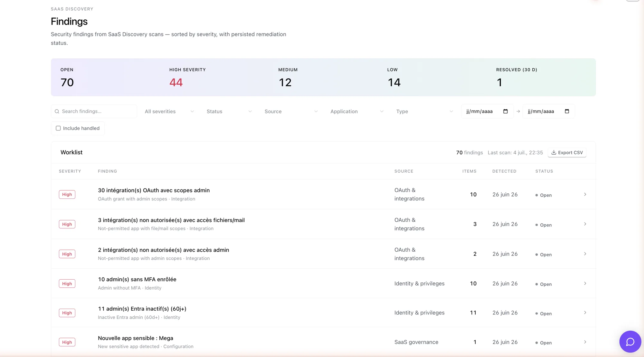Open finding '3 intégration(s) non autorisée(s) avec accès fichiers/mail'
644x357 pixels.
tap(171, 220)
